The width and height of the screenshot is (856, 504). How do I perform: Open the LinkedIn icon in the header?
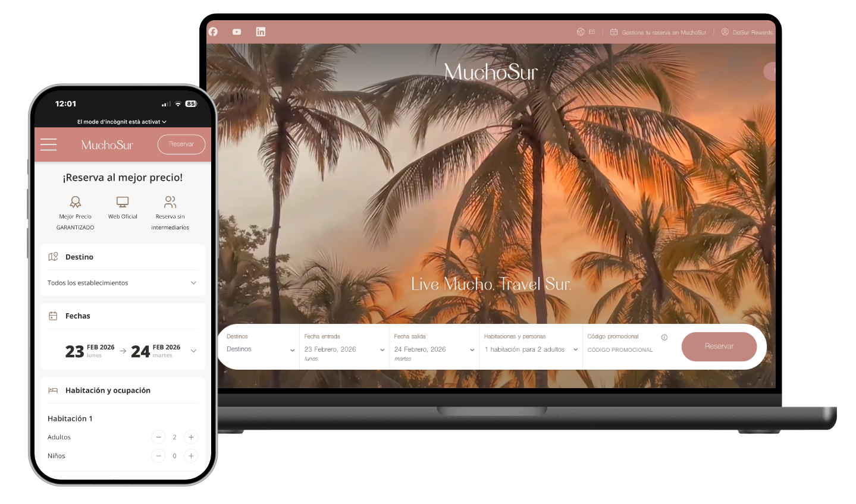tap(261, 31)
